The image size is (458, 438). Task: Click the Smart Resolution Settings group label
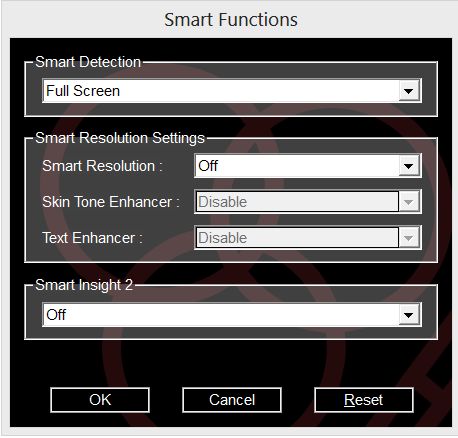[120, 138]
